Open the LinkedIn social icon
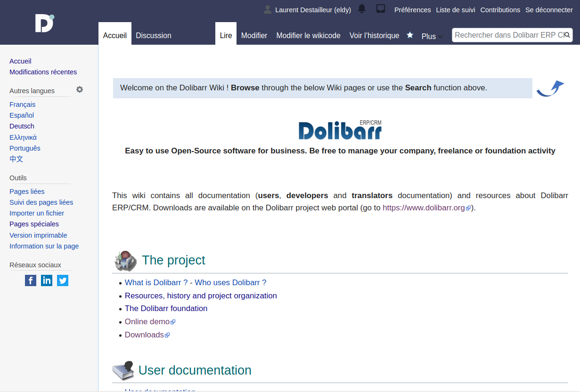 [x=47, y=280]
